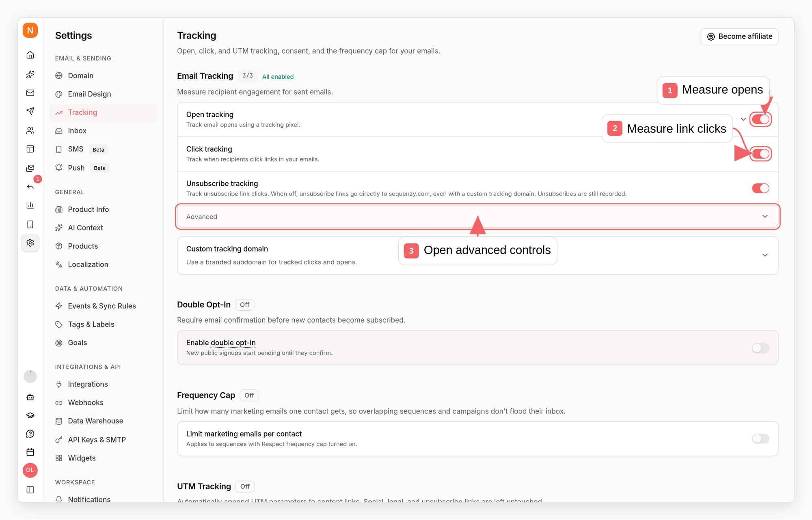Open Inbox settings

103,131
